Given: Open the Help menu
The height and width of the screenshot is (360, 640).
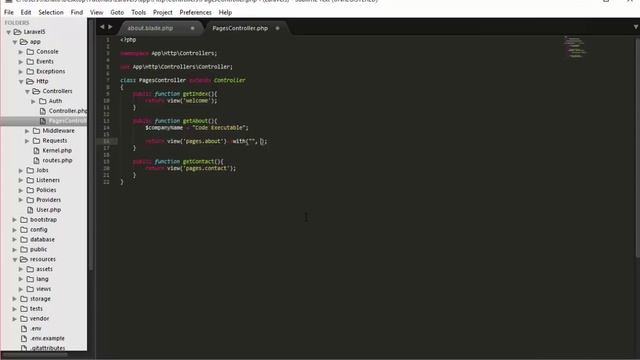Looking at the screenshot, I should 225,12.
